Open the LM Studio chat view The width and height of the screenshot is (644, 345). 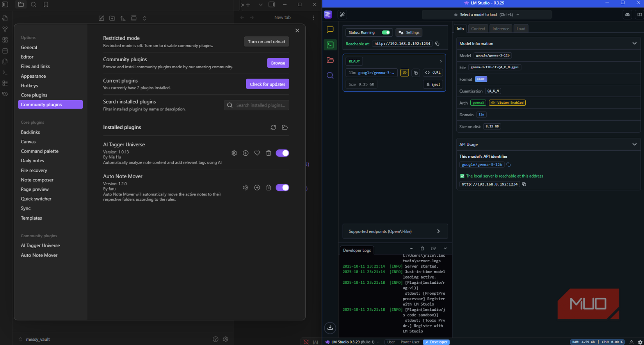point(330,30)
